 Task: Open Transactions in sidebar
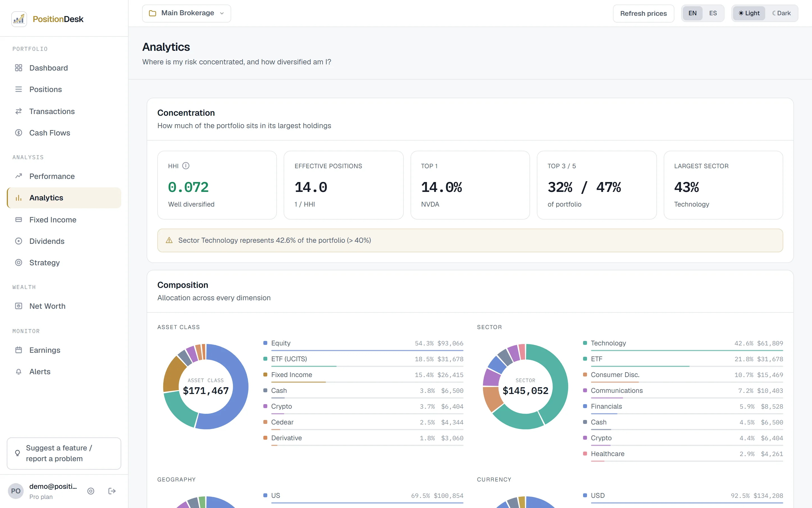pyautogui.click(x=64, y=111)
